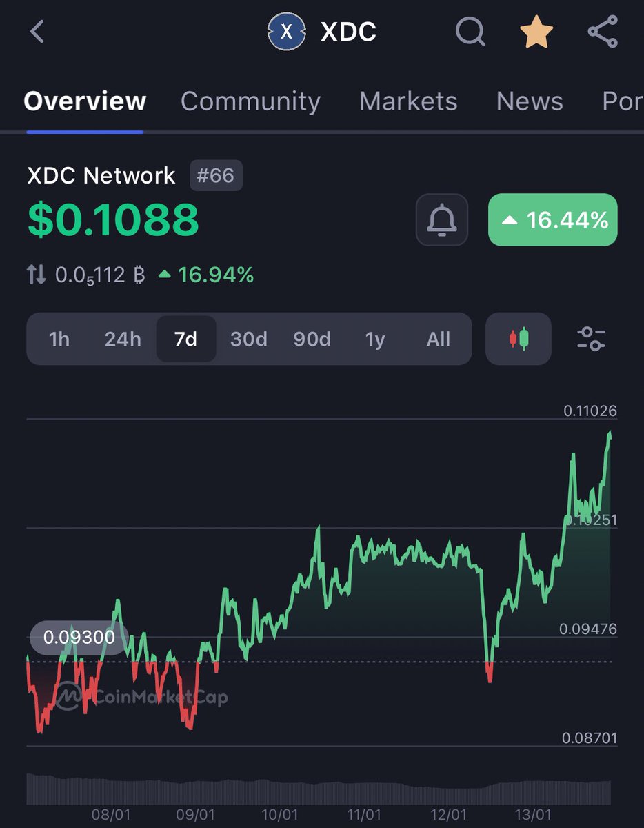Screen dimensions: 644x828
Task: Select All chart timeframe
Action: pyautogui.click(x=439, y=339)
